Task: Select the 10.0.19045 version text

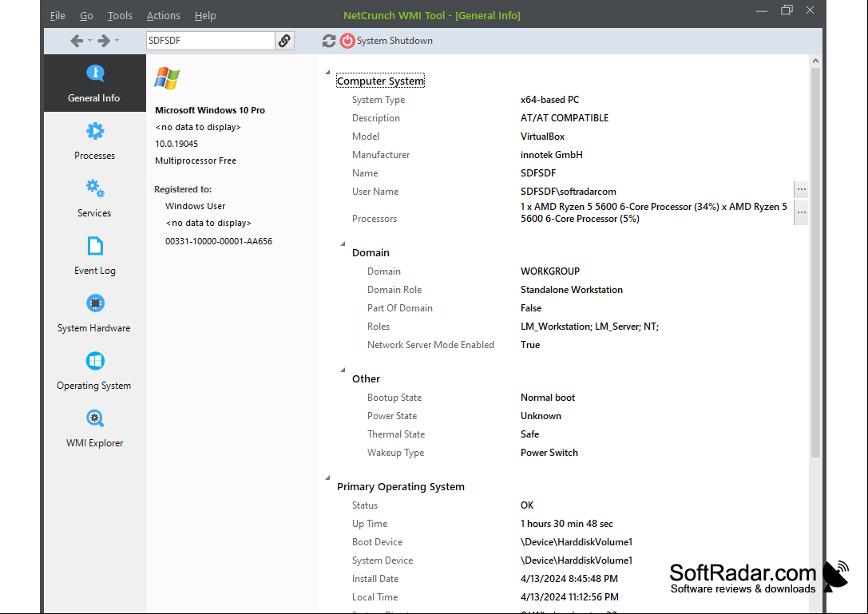Action: pyautogui.click(x=176, y=144)
